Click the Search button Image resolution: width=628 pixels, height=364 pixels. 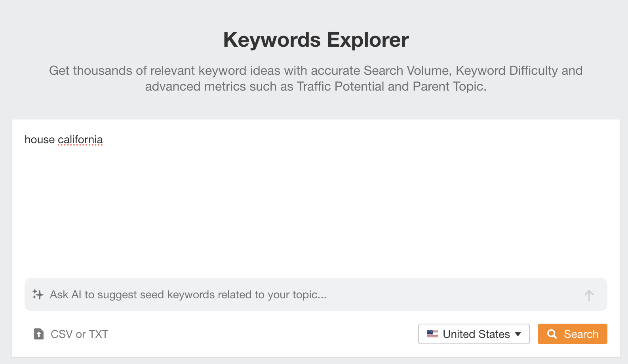tap(572, 334)
